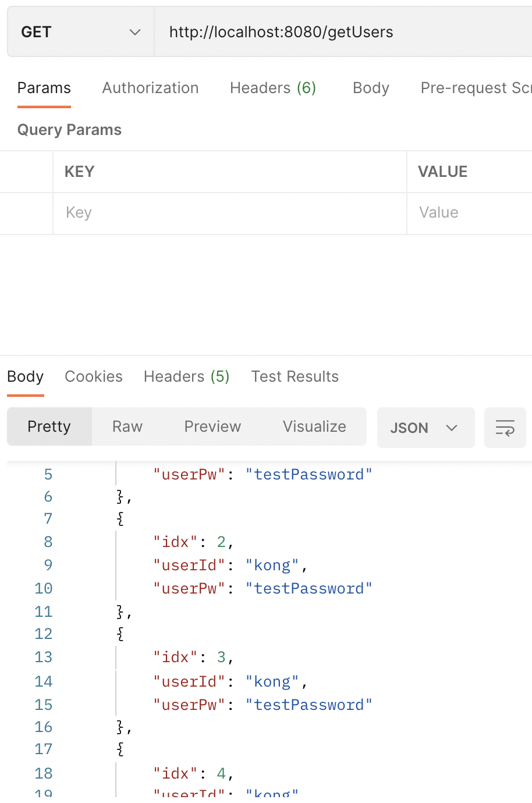This screenshot has height=803, width=532.
Task: Open the request Body tab
Action: coord(371,88)
